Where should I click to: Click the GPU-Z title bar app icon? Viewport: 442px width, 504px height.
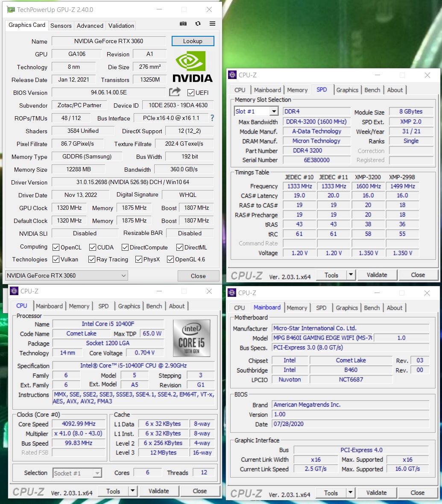11,10
